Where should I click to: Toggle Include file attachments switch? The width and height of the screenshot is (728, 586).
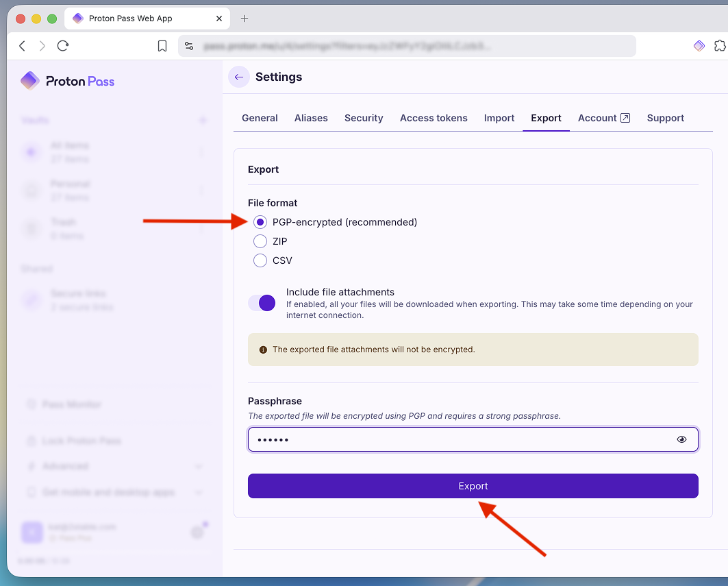[x=262, y=303]
